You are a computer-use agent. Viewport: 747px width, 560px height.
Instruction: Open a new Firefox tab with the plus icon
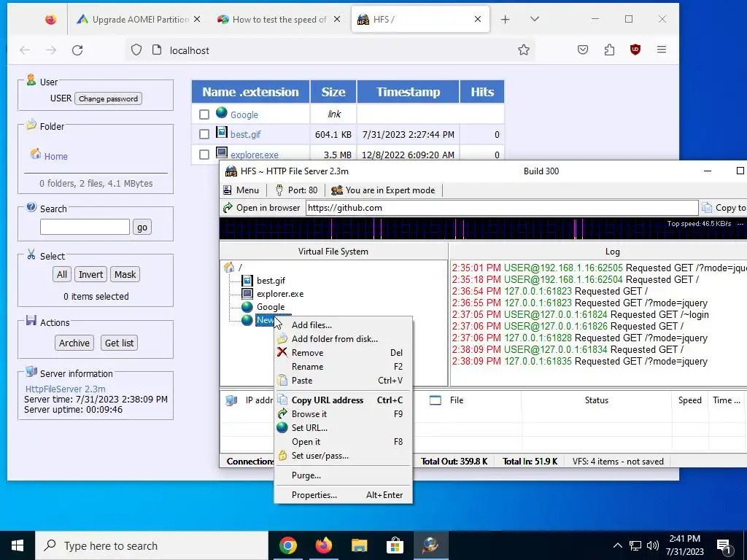[505, 20]
